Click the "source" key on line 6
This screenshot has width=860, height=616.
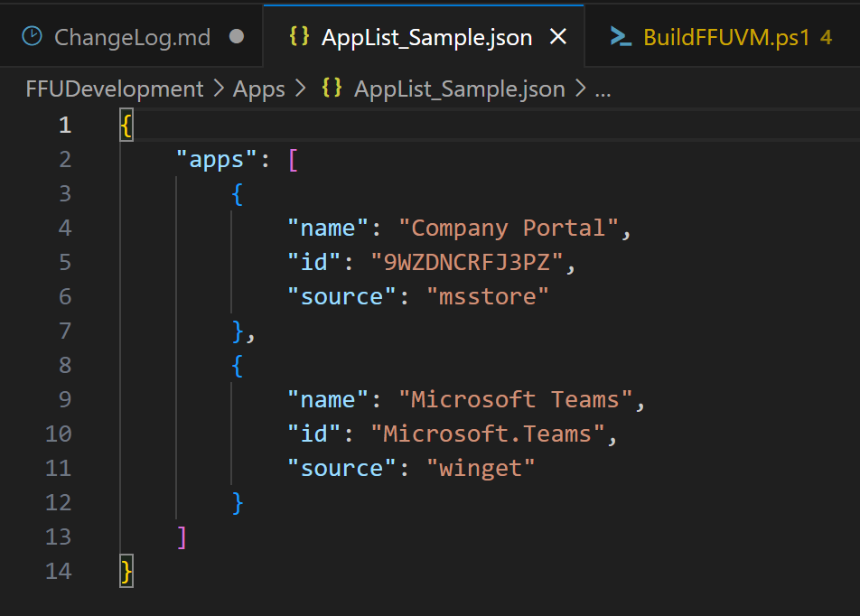pyautogui.click(x=341, y=297)
